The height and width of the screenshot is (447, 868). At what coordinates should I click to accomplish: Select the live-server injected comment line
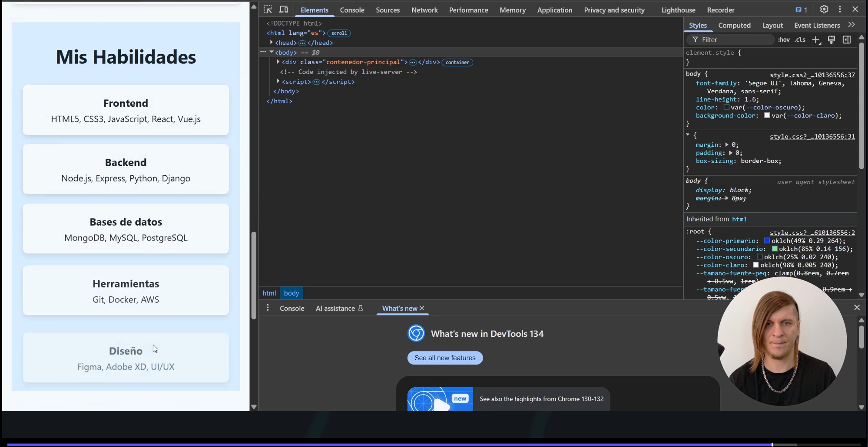coord(348,72)
